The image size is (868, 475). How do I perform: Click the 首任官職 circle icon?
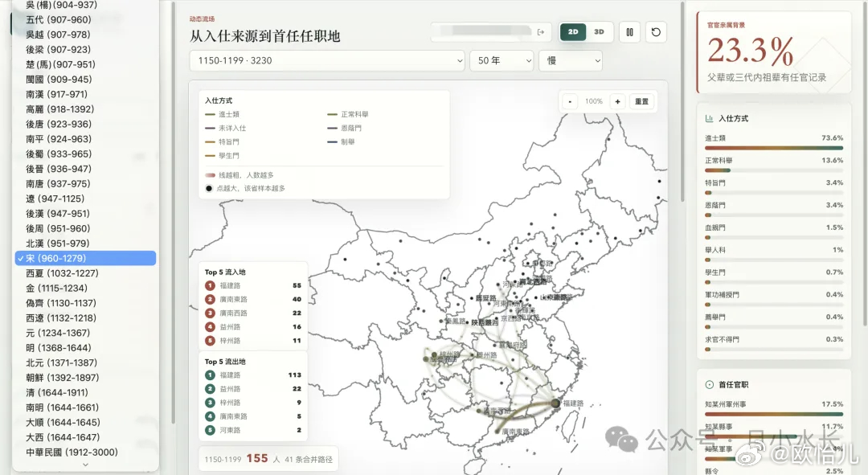(709, 385)
